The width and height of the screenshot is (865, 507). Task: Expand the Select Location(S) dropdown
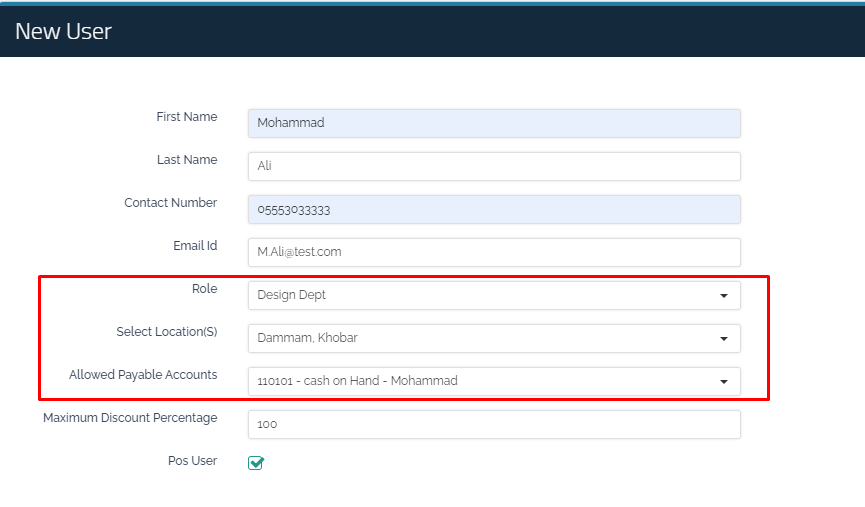(480, 338)
